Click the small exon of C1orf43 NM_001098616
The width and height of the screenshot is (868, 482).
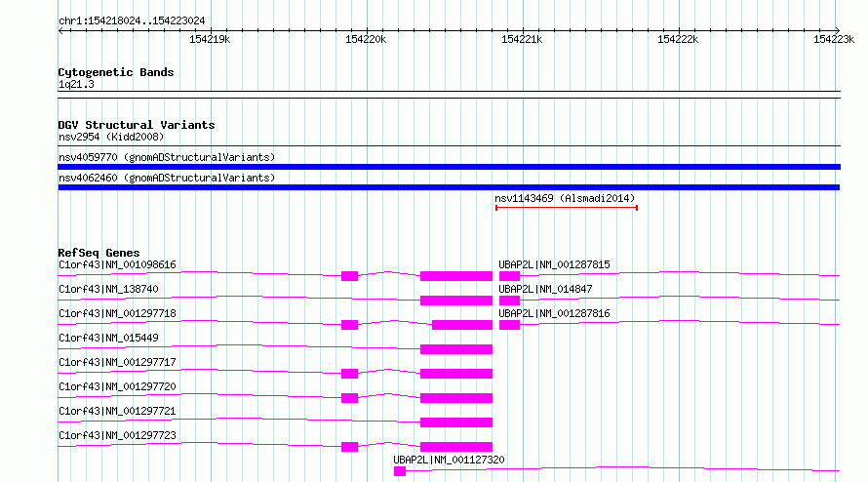tap(349, 276)
